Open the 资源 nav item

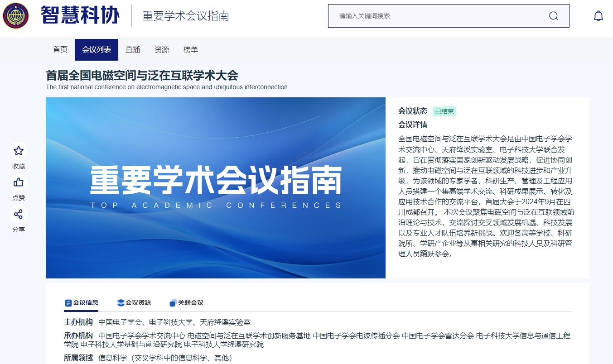pos(162,50)
